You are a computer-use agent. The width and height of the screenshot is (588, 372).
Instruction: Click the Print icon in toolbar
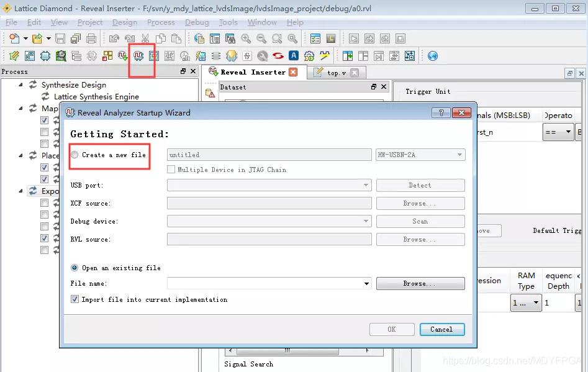(x=91, y=39)
